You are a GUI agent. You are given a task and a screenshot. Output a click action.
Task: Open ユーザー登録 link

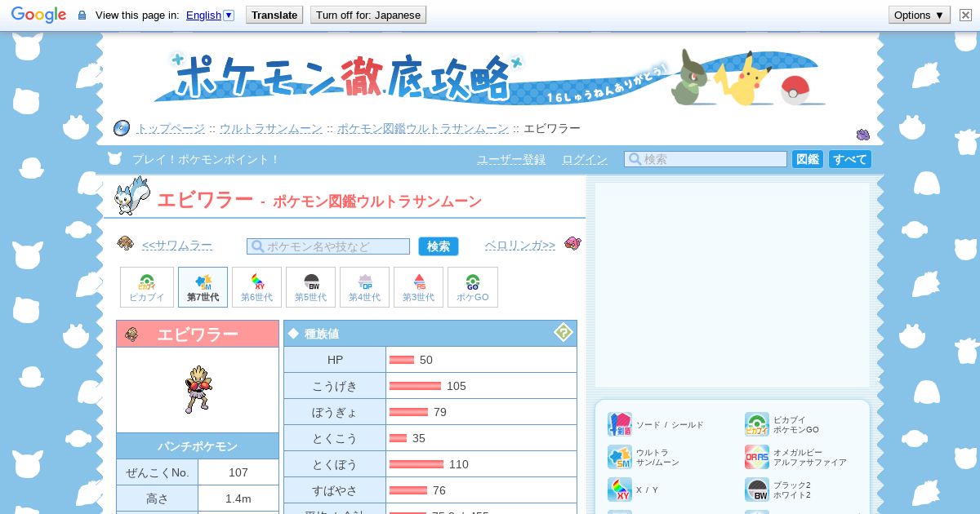[x=511, y=160]
